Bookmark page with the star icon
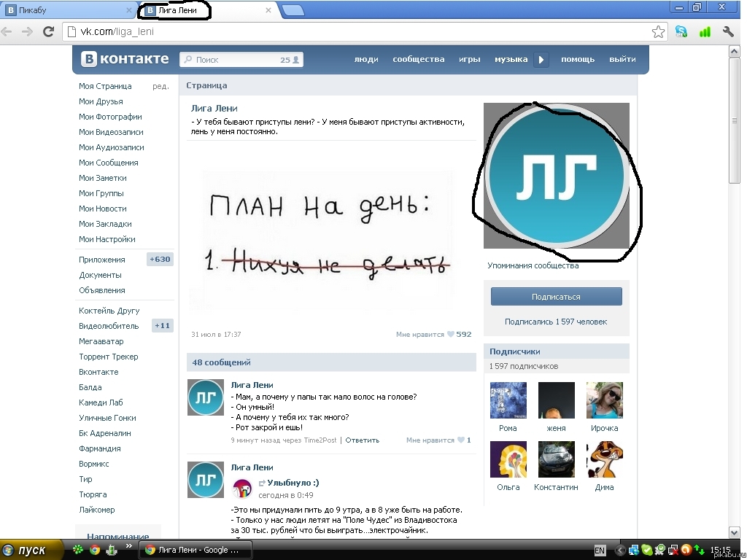Image resolution: width=747 pixels, height=560 pixels. [x=658, y=32]
